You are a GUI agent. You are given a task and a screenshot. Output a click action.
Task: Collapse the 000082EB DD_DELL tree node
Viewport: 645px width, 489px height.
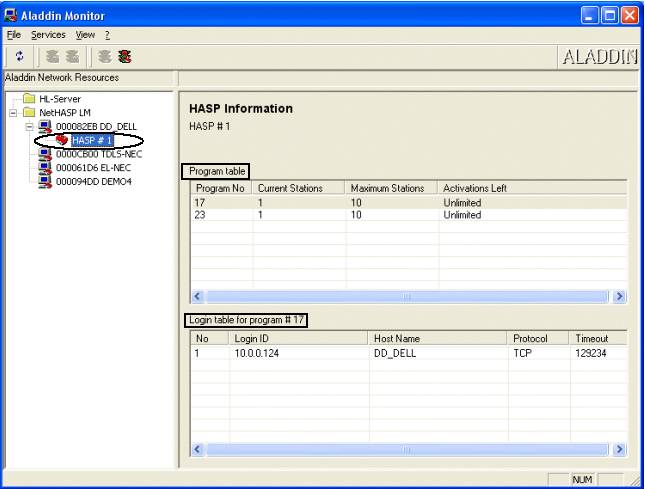(x=29, y=127)
